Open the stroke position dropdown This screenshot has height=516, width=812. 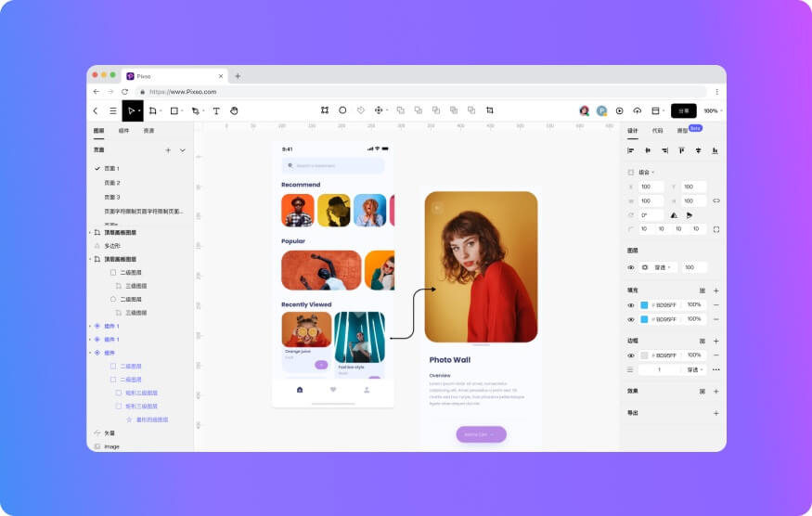click(x=695, y=370)
